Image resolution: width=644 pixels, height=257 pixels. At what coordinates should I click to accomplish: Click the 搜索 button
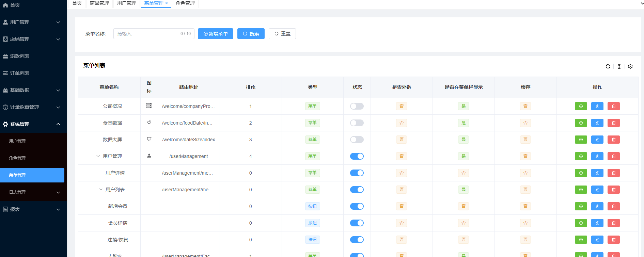(x=251, y=34)
